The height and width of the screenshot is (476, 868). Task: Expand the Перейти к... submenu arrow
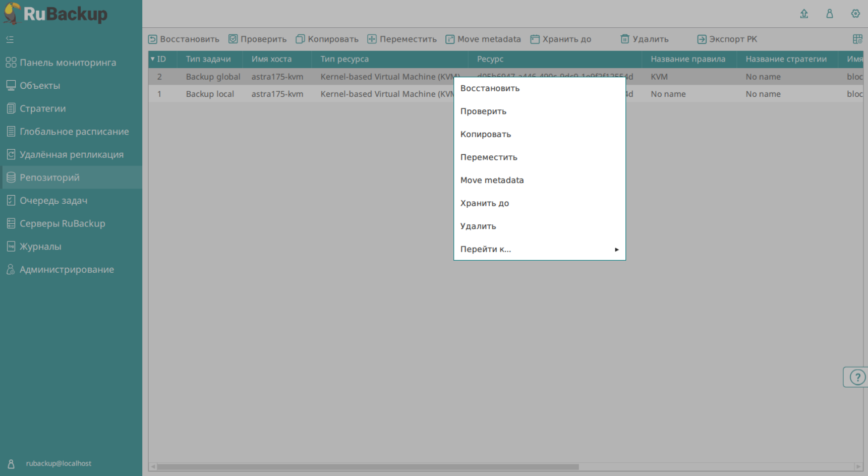[616, 250]
